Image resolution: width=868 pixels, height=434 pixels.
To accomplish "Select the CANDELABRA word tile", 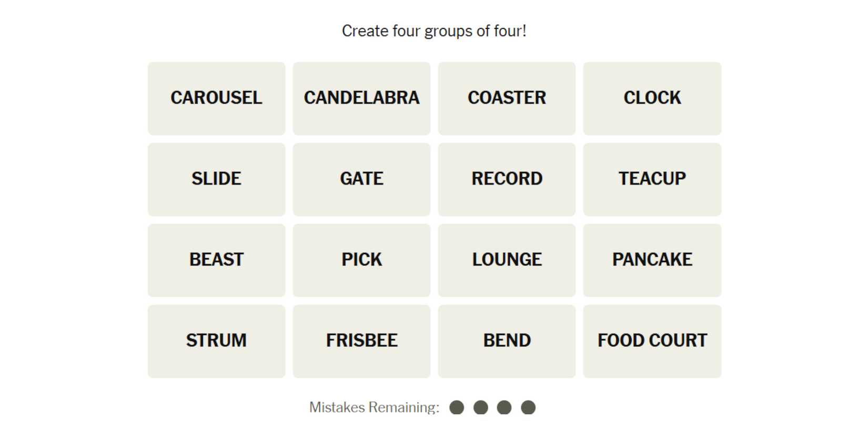I will (x=361, y=98).
